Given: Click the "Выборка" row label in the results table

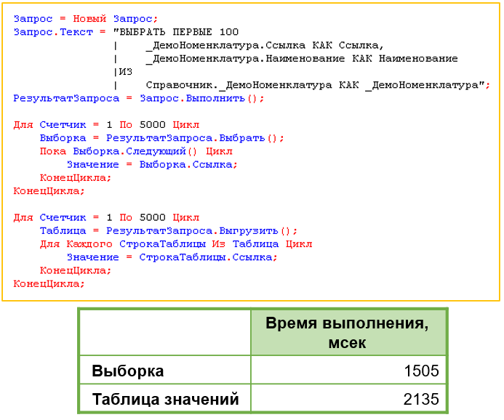Looking at the screenshot, I should coord(128,371).
